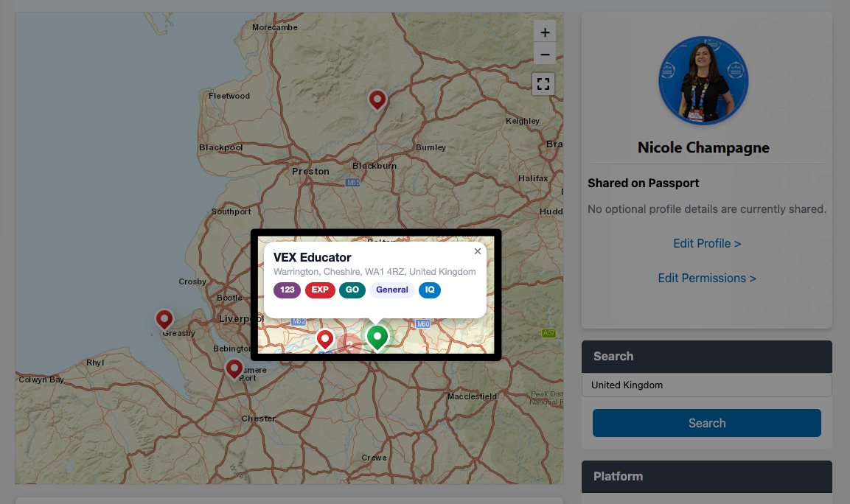Click the Warrington, Cheshire address text

tap(375, 271)
